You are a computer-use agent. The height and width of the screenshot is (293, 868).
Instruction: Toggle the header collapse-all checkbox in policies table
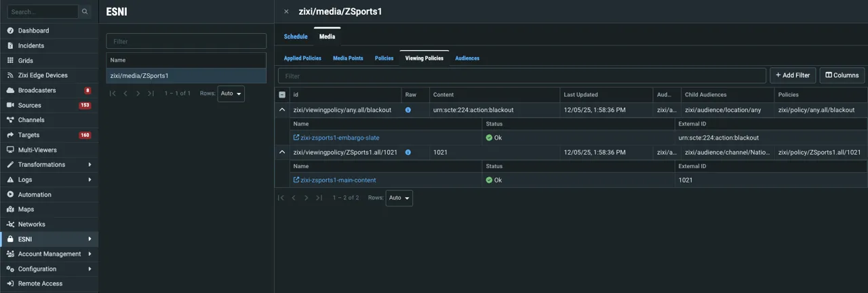click(x=282, y=95)
